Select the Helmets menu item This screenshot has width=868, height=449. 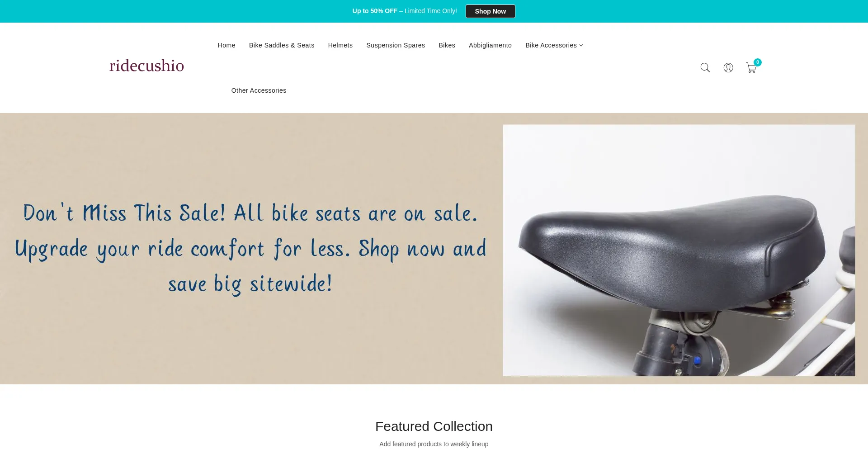340,45
